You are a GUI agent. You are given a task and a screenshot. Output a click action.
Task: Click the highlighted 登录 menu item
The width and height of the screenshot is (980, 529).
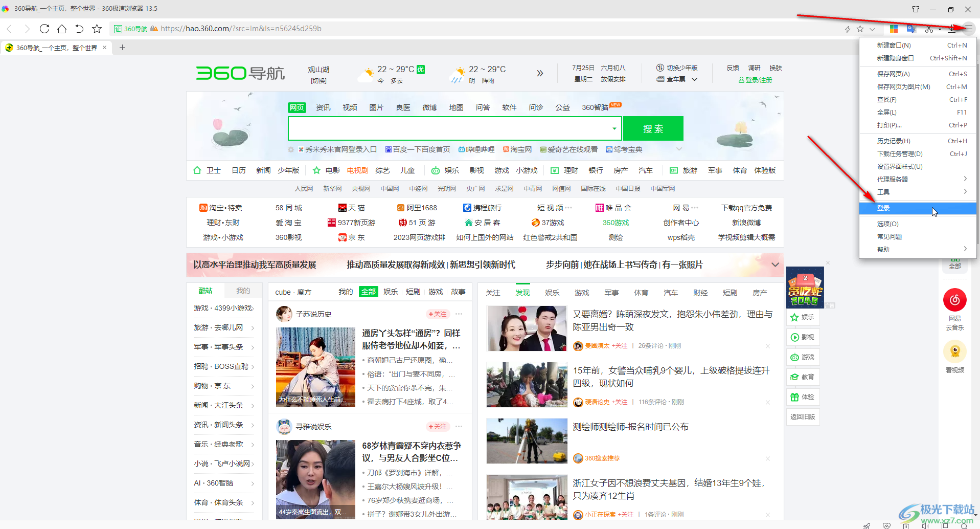[918, 208]
